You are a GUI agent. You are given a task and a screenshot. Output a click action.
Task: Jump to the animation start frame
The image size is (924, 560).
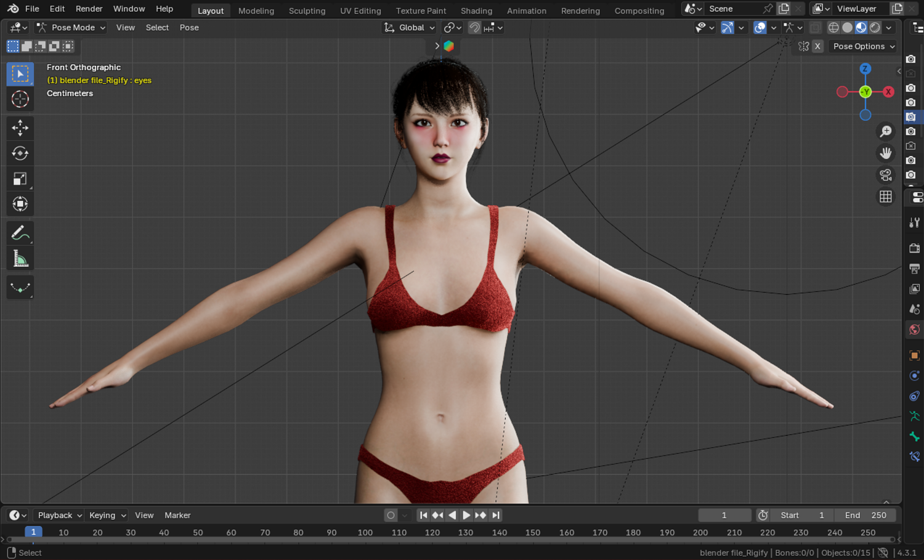pos(423,516)
